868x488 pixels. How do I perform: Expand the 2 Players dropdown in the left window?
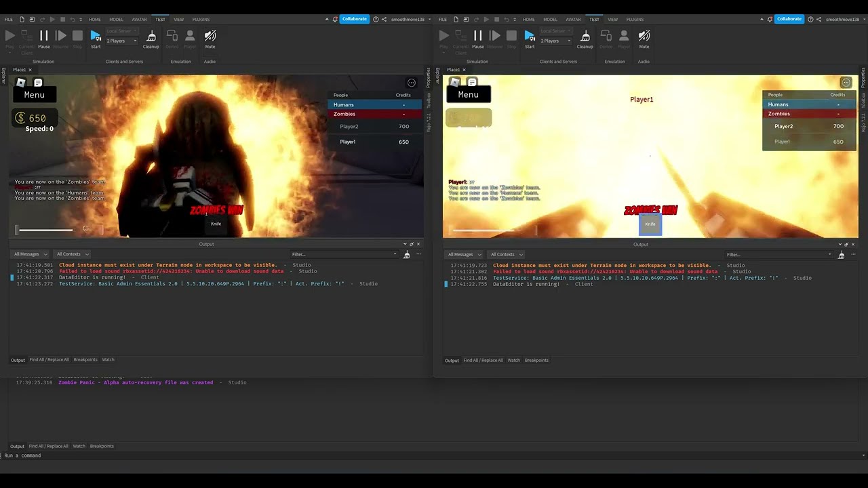coord(122,41)
